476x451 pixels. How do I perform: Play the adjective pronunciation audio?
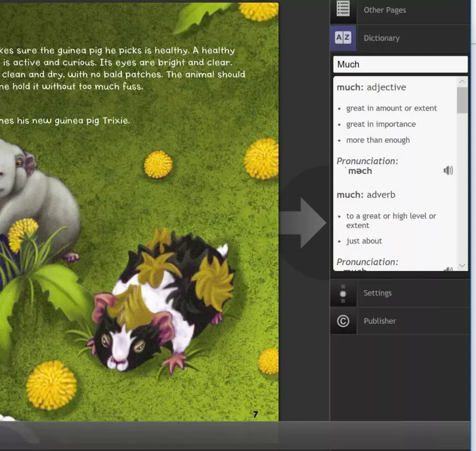448,170
